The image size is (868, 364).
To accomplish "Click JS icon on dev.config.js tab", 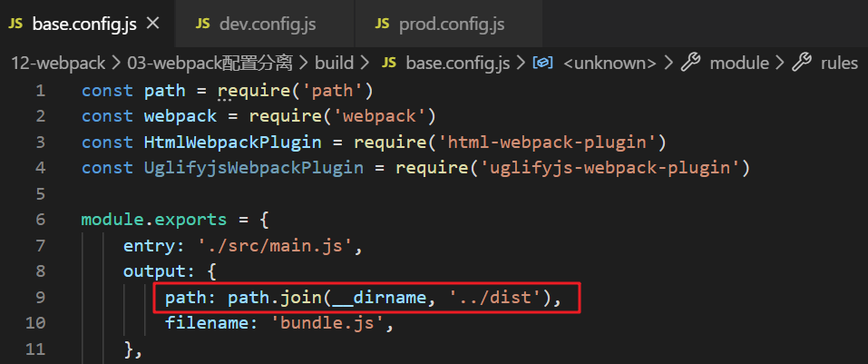I will [x=203, y=25].
